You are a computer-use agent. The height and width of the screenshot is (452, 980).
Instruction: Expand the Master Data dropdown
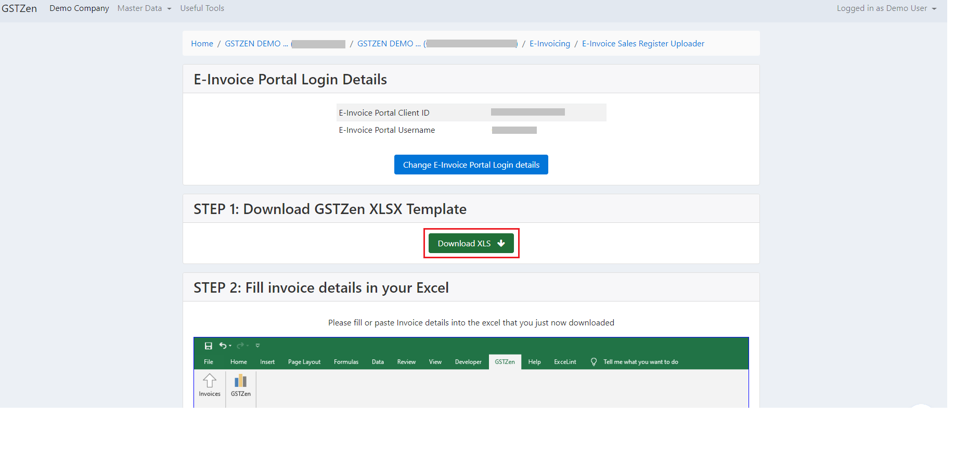coord(144,8)
